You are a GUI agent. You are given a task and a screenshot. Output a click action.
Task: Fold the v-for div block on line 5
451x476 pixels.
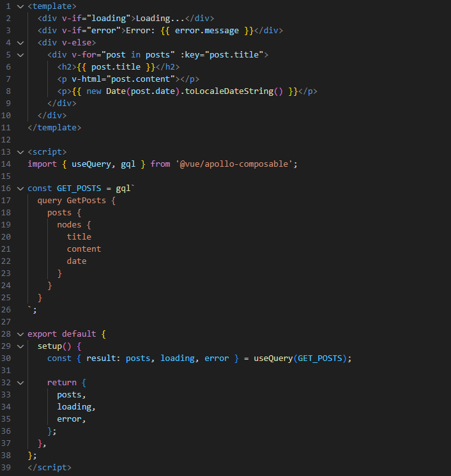coord(20,54)
